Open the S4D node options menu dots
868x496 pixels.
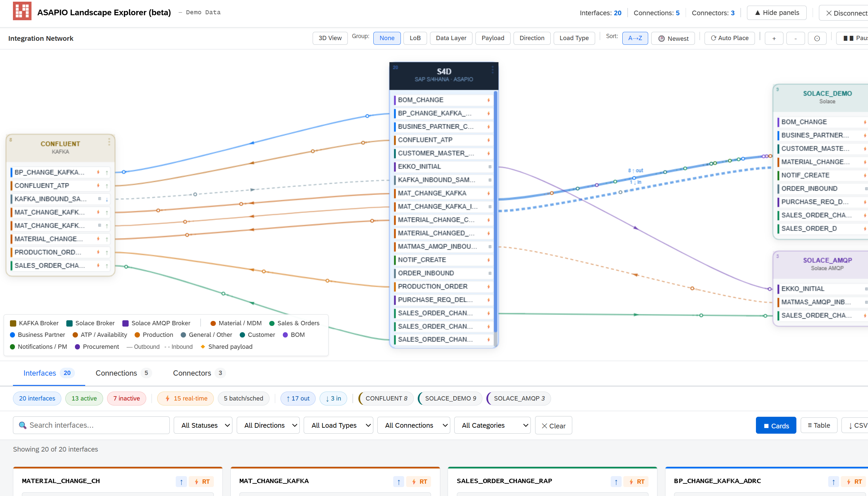(492, 70)
